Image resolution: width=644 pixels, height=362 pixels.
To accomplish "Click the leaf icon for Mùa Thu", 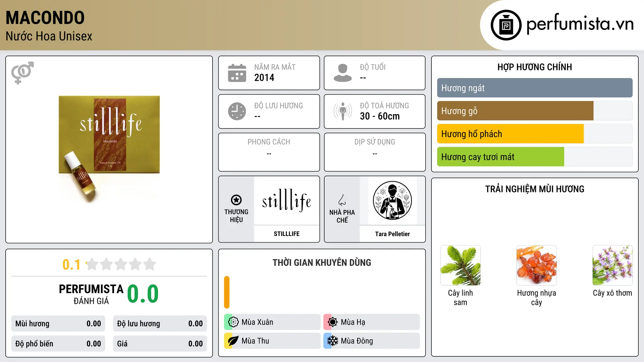I will [x=233, y=341].
